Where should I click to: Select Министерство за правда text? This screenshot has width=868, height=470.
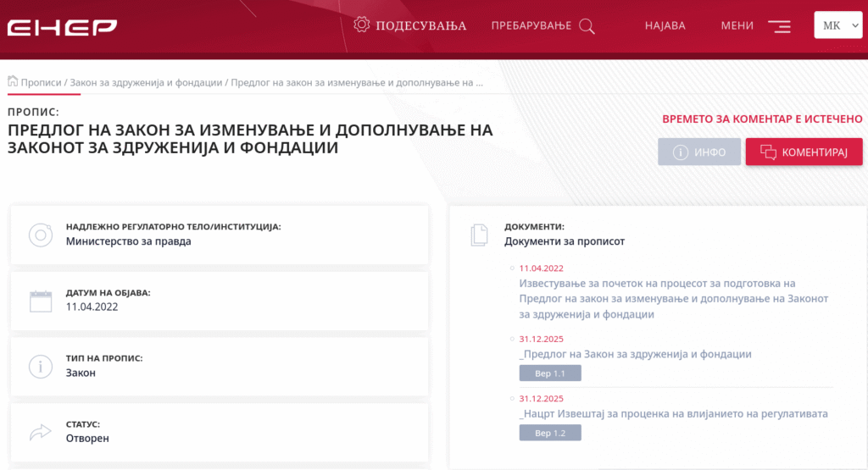[x=129, y=241]
